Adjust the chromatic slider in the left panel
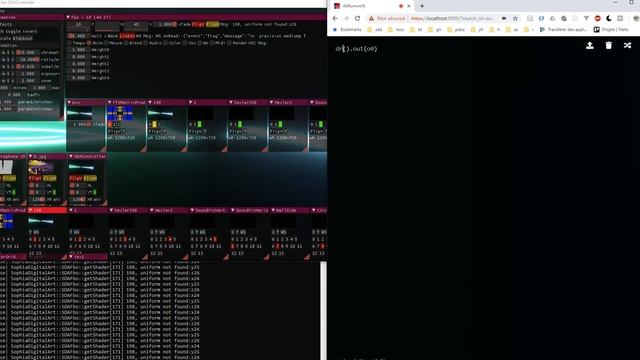640x360 pixels. coord(27,52)
